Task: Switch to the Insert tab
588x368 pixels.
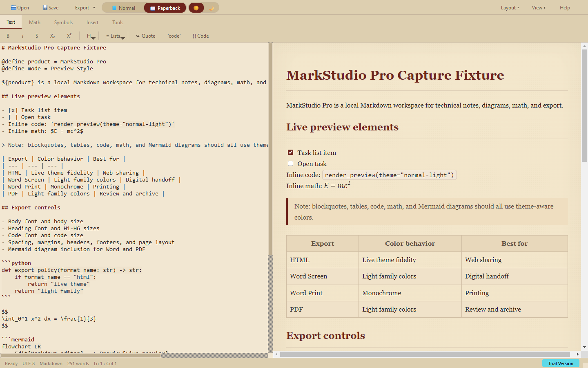Action: (x=92, y=22)
